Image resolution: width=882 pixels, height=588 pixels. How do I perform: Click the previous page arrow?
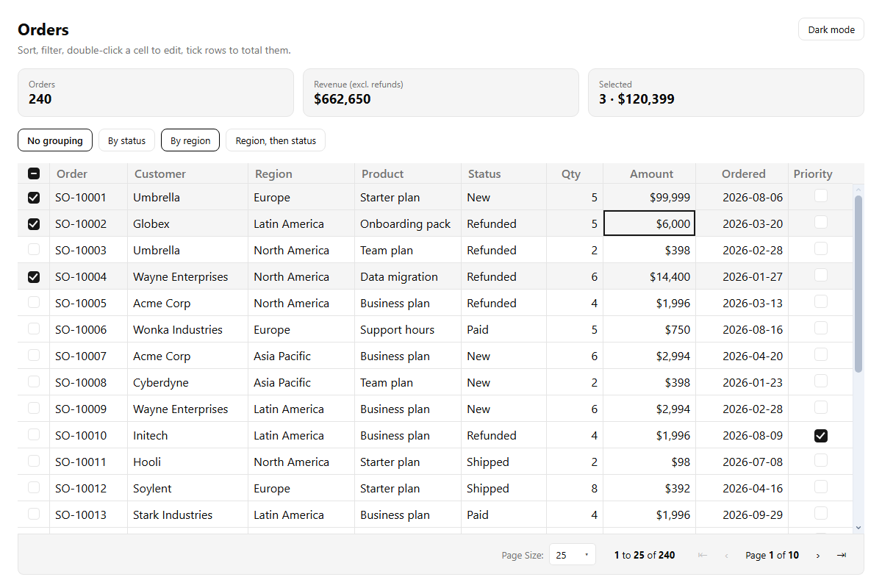pos(727,555)
